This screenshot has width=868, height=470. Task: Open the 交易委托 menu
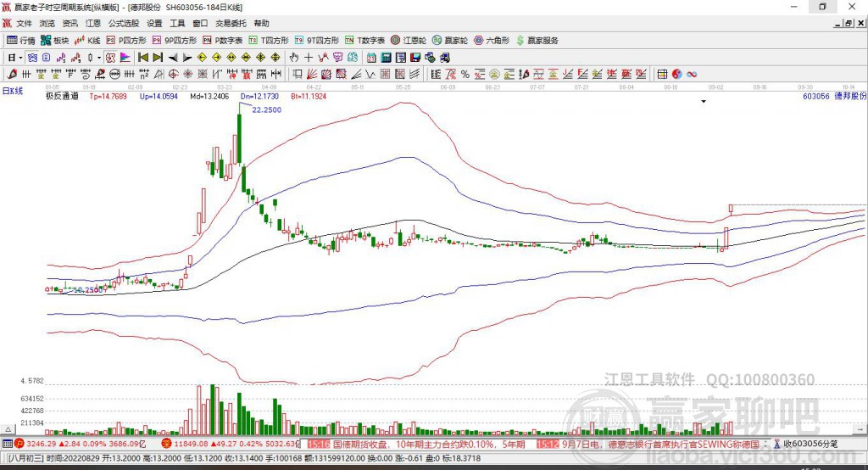(231, 23)
